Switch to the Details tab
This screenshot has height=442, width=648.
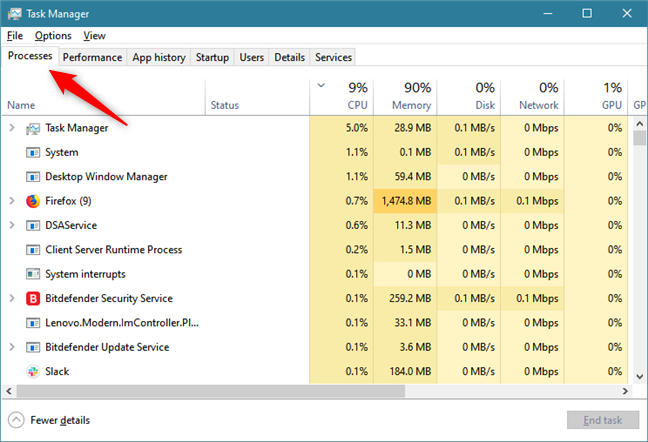289,57
